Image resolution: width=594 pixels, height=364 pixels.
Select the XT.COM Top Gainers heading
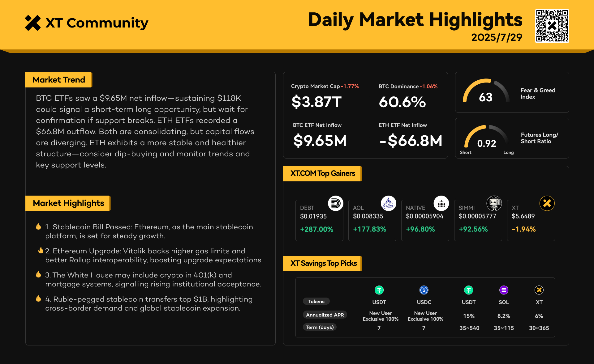point(322,173)
